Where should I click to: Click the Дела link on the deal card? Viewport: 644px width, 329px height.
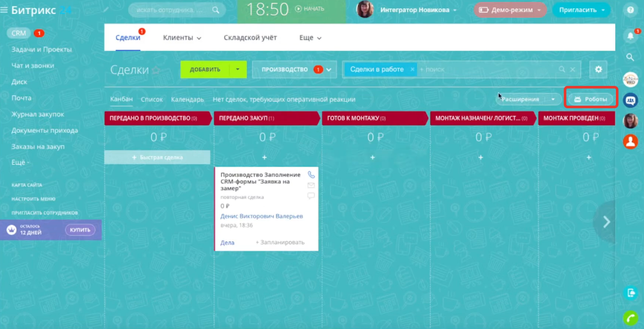coord(227,243)
